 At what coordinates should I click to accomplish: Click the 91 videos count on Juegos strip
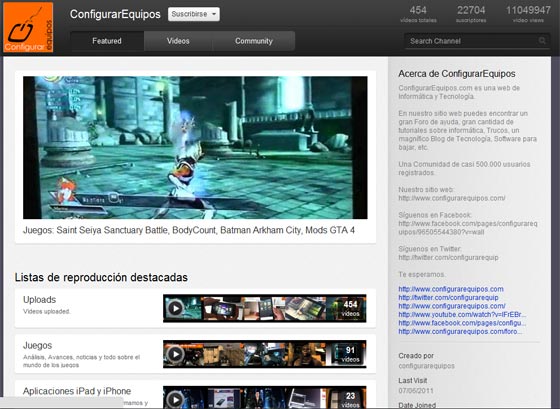[350, 354]
